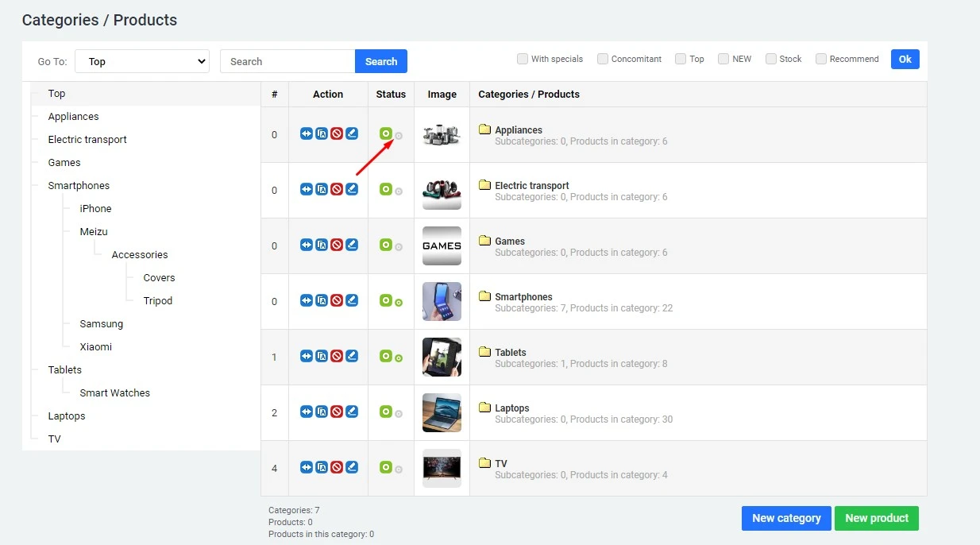Toggle the green status indicator for Tablets
Viewport: 980px width, 545px height.
386,356
